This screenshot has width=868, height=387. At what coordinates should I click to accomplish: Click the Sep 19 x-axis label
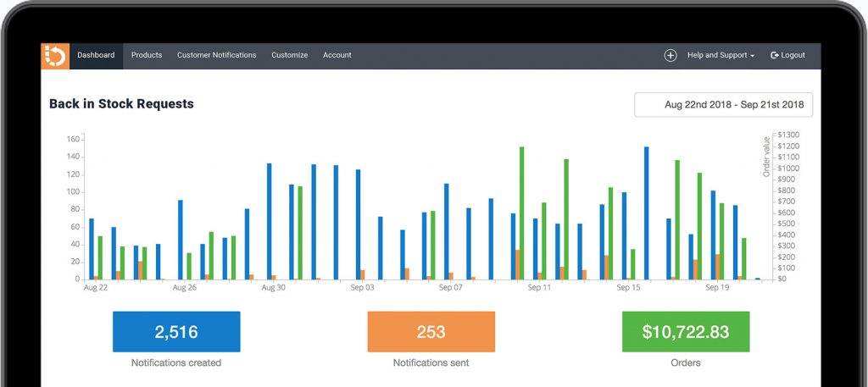(x=717, y=288)
